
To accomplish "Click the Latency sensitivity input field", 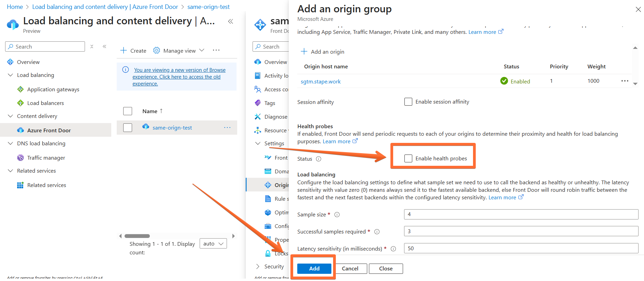I will click(x=521, y=248).
